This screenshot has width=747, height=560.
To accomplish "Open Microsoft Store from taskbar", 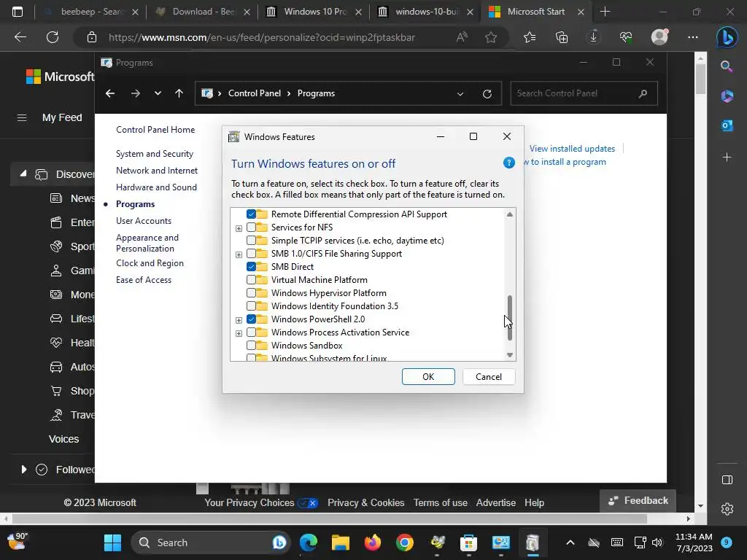I will click(469, 542).
